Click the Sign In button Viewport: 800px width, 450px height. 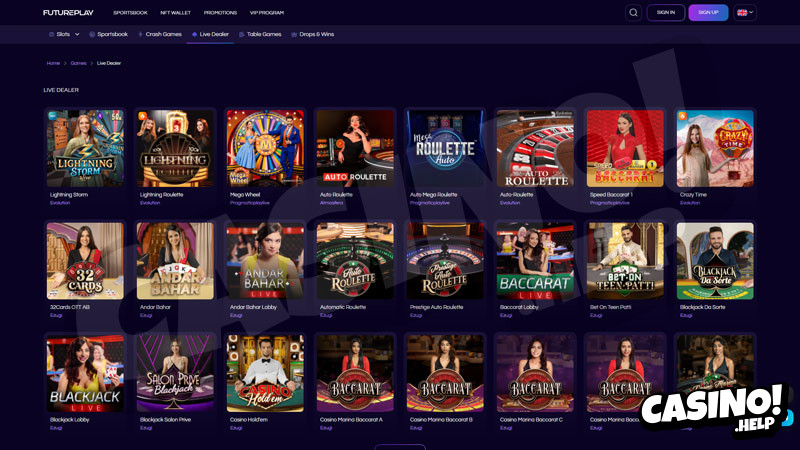click(x=666, y=13)
